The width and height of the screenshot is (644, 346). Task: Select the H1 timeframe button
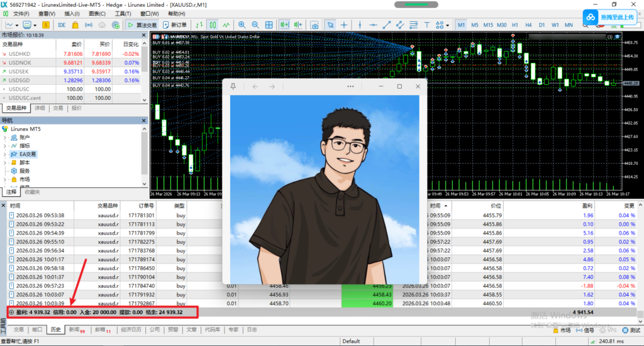[514, 25]
